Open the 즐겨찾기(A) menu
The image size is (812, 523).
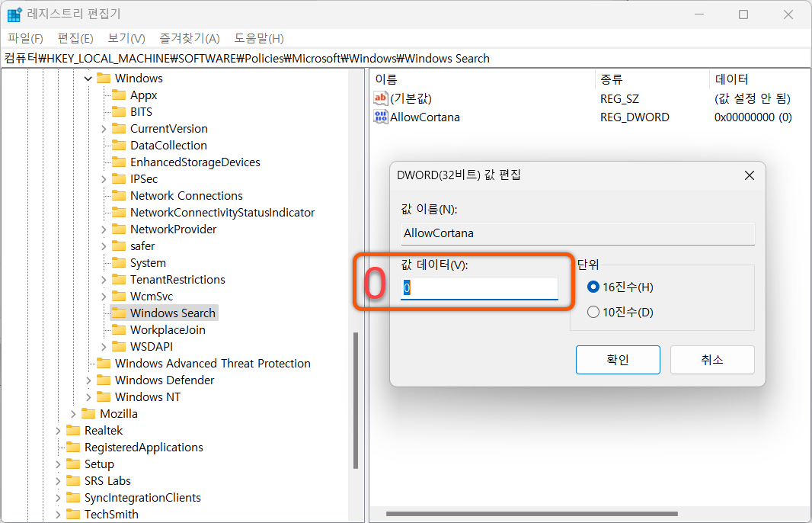coord(190,38)
